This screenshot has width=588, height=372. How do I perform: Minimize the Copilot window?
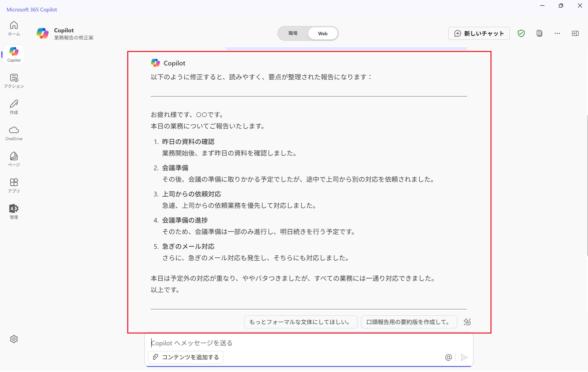click(542, 6)
